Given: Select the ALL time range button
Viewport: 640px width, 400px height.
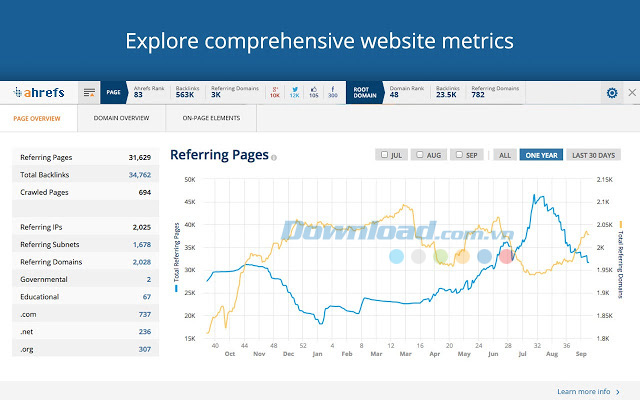Looking at the screenshot, I should [x=505, y=155].
